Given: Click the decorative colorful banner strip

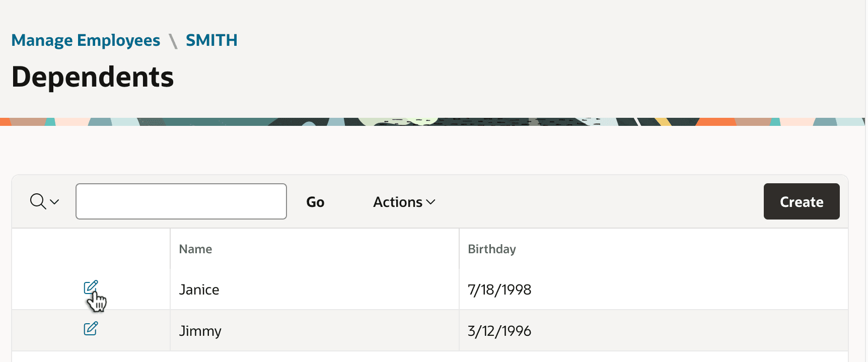Looking at the screenshot, I should (433, 122).
